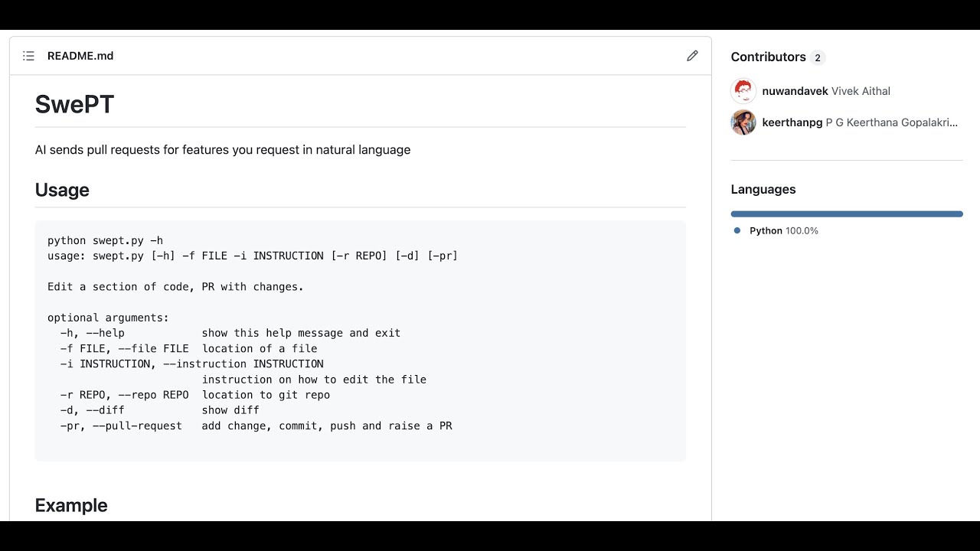This screenshot has height=551, width=980.
Task: Click the SwePT main heading
Action: pyautogui.click(x=74, y=104)
